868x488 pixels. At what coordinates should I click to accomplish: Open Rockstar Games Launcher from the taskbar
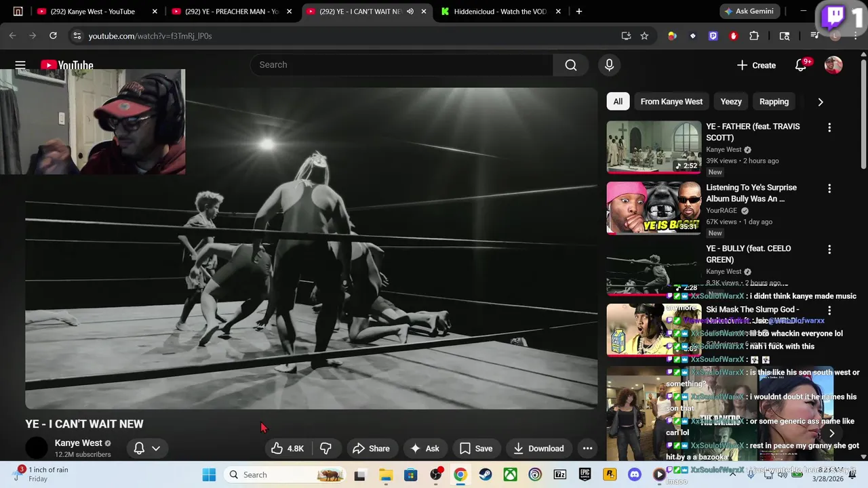[x=610, y=474]
